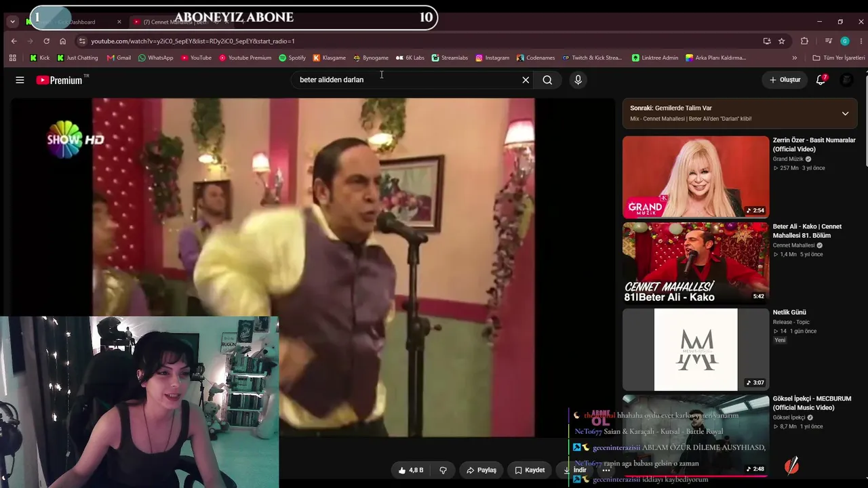This screenshot has width=868, height=488.
Task: Open the Streamlabs bookmark
Action: [450, 58]
